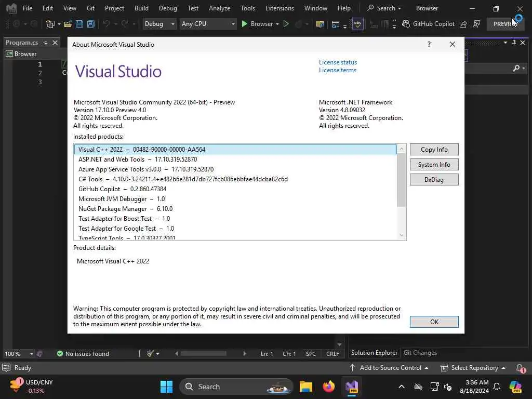Click the Send Feedback icon
Image resolution: width=532 pixels, height=399 pixels.
tap(476, 24)
